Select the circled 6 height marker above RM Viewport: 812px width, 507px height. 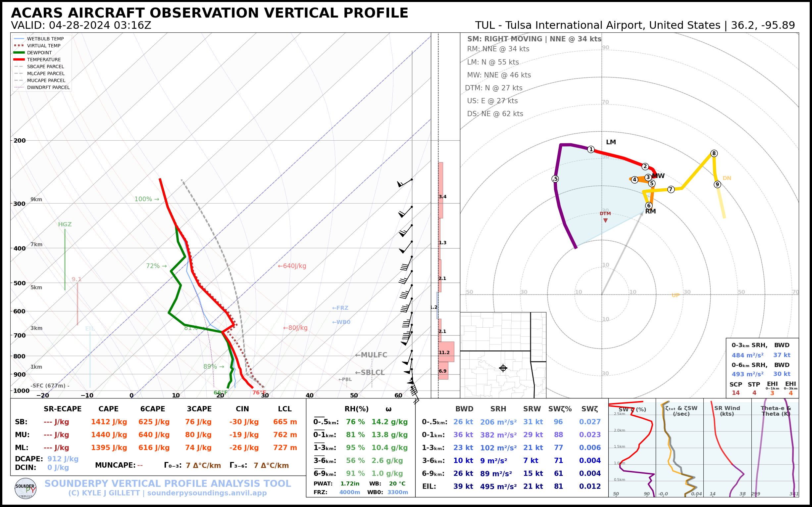click(x=649, y=206)
